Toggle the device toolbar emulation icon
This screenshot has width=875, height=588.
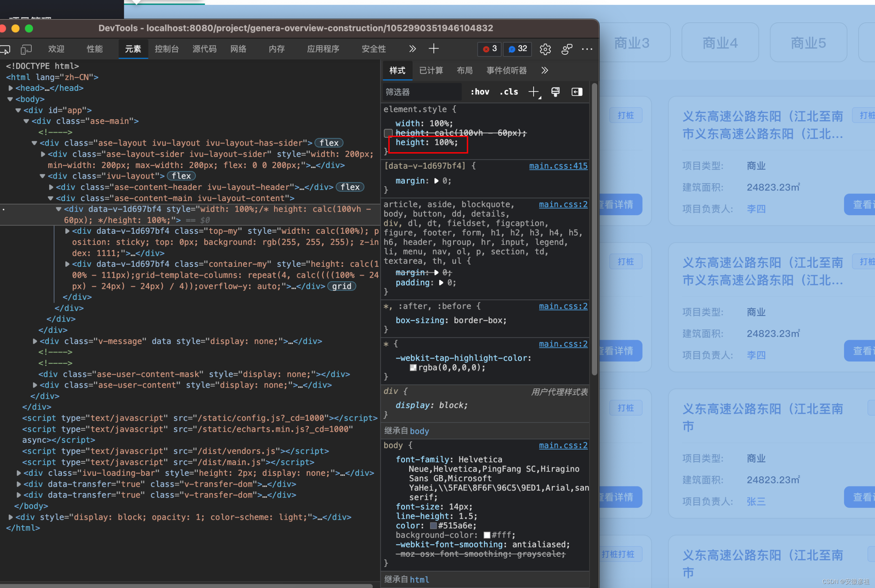[25, 49]
